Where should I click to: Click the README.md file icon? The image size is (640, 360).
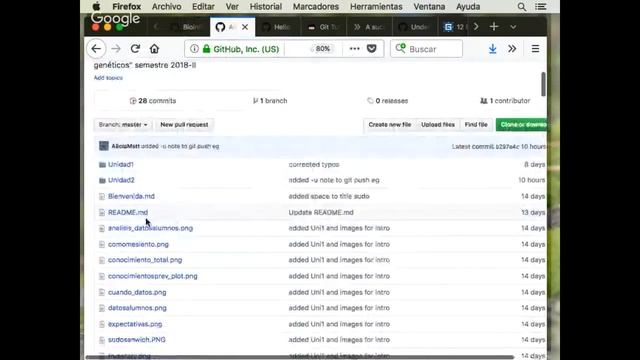click(x=102, y=213)
